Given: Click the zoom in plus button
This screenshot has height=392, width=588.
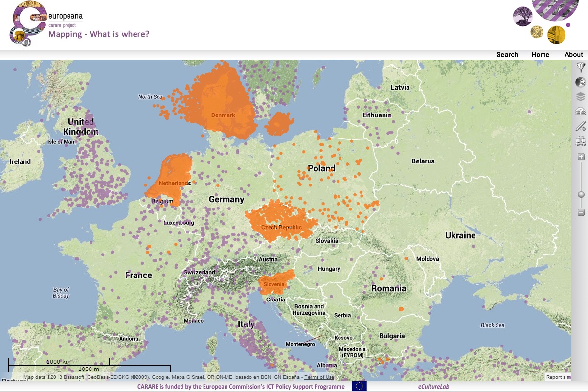Looking at the screenshot, I should point(581,157).
